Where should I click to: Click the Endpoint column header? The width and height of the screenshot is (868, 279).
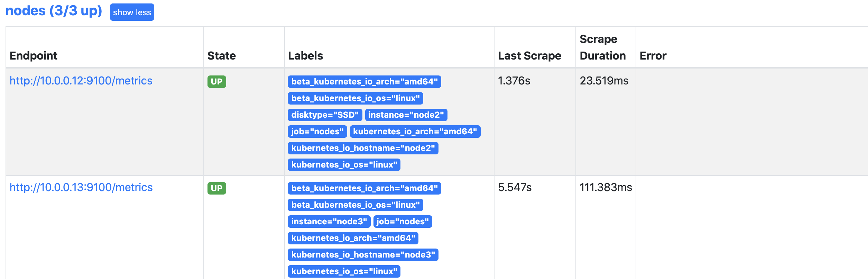coord(34,56)
